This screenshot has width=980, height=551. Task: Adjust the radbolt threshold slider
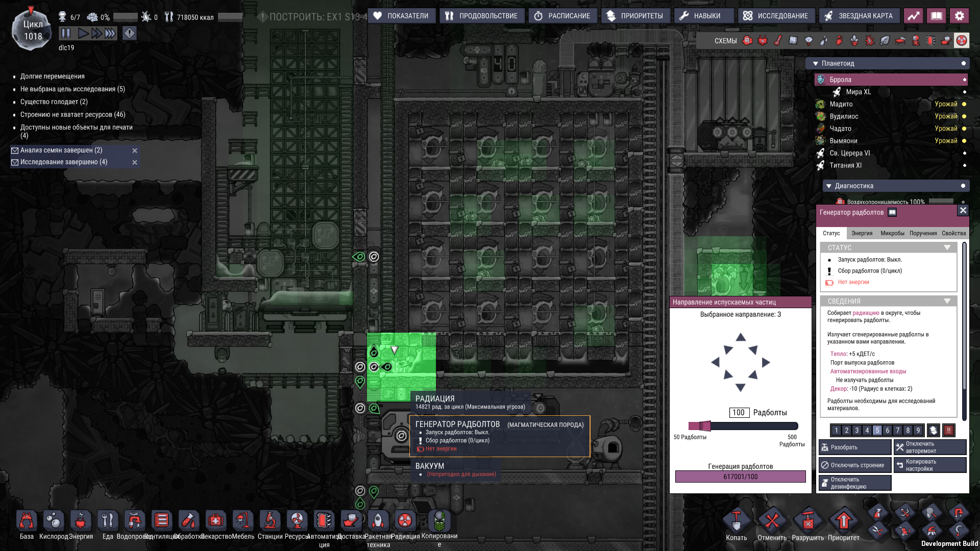tap(704, 426)
